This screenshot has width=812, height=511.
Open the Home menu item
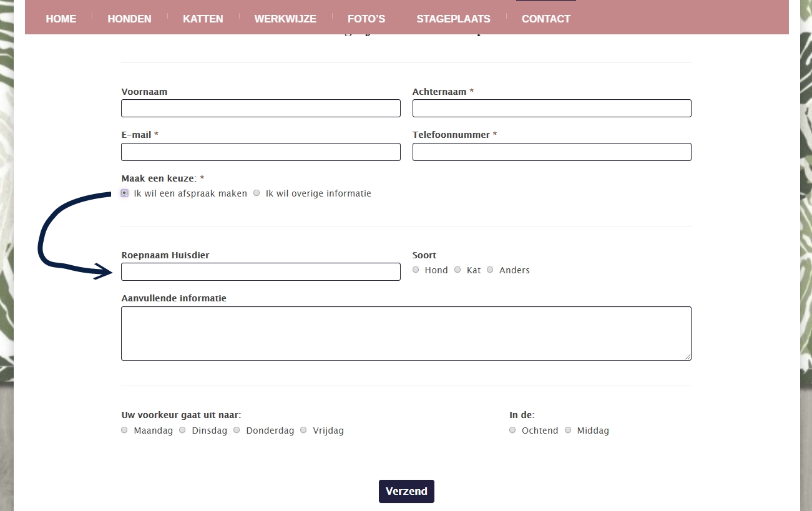(61, 19)
